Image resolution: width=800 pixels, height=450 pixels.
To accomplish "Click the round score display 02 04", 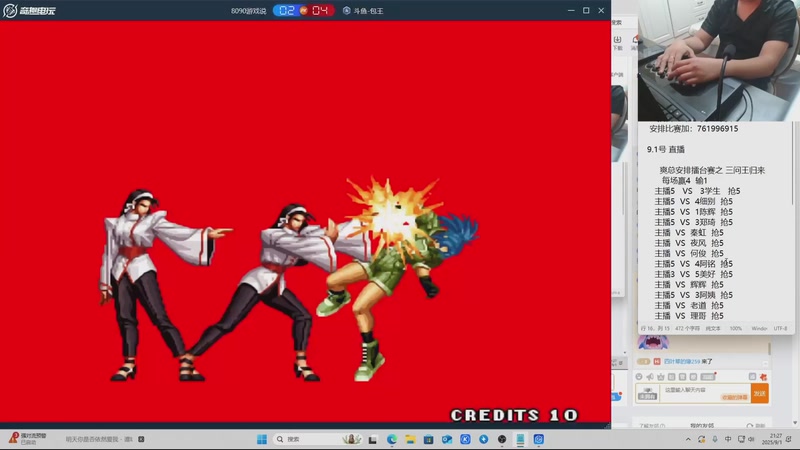I will pyautogui.click(x=304, y=10).
